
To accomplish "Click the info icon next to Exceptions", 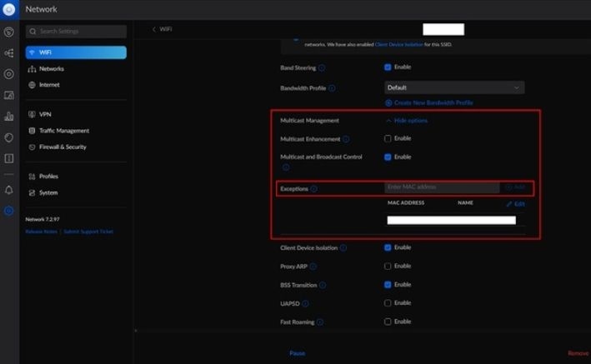I will click(314, 189).
